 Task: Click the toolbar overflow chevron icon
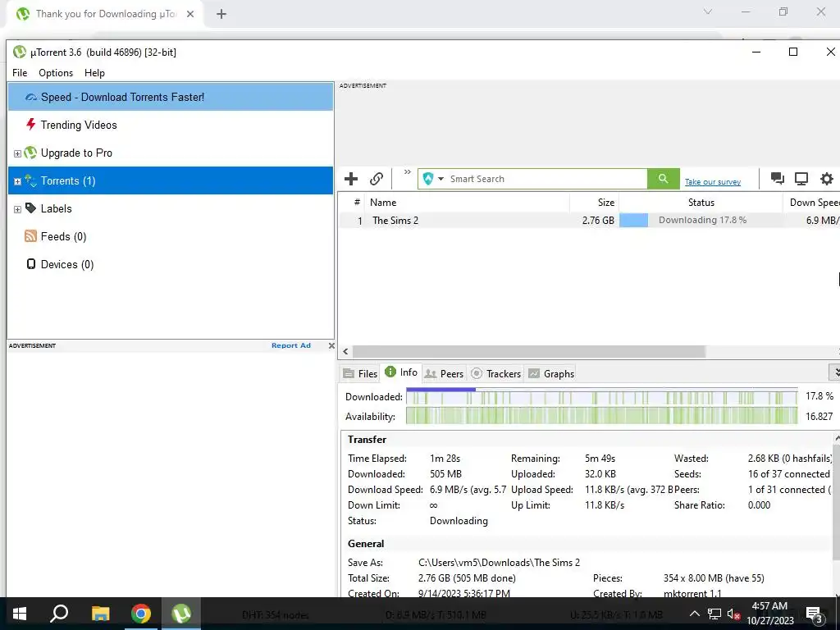[x=408, y=172]
